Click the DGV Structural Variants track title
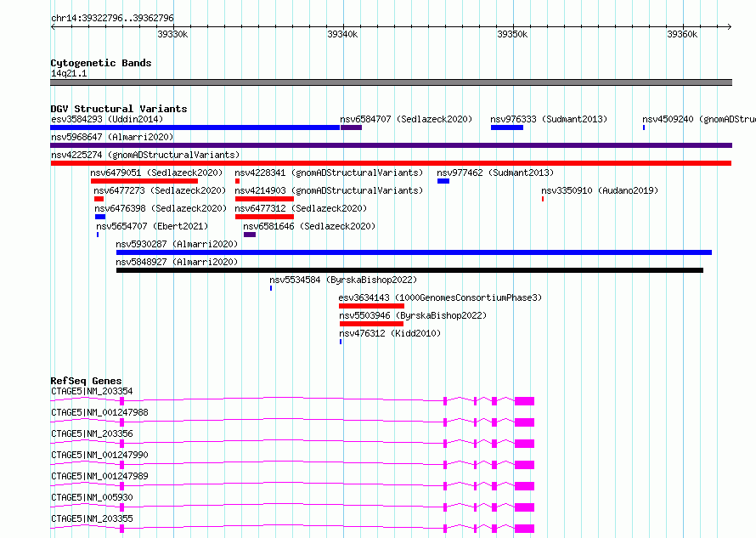The image size is (756, 538). point(119,109)
